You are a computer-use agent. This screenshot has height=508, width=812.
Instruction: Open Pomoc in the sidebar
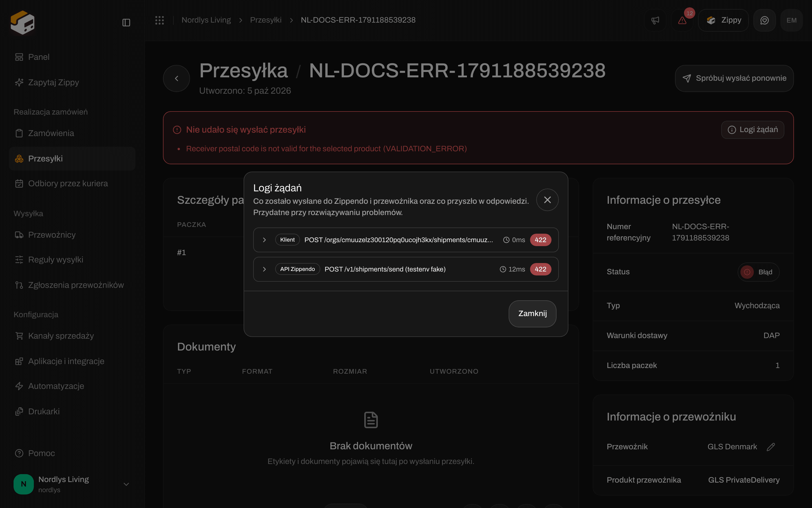point(72,453)
